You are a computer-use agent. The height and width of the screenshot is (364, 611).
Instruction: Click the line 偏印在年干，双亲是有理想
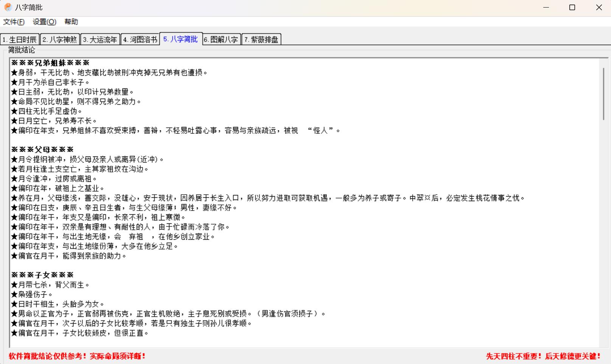pyautogui.click(x=120, y=227)
